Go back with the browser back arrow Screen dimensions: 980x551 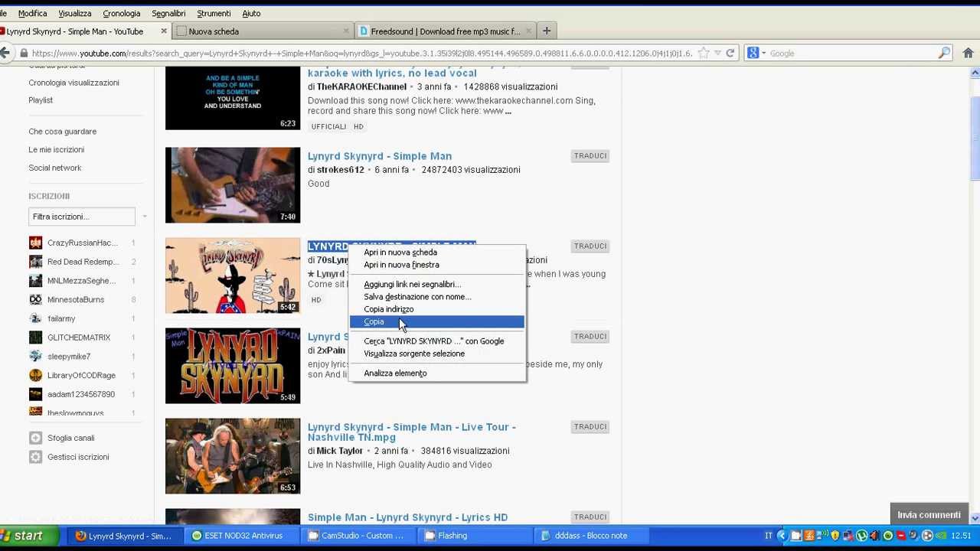[x=5, y=53]
